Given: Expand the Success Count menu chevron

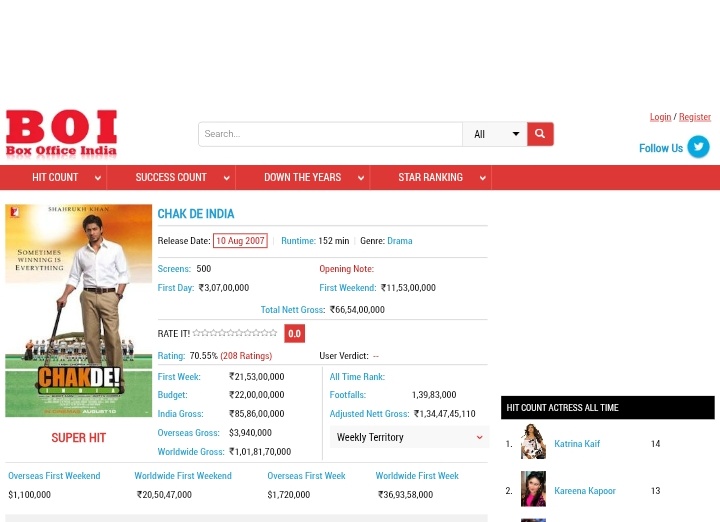Looking at the screenshot, I should (226, 178).
